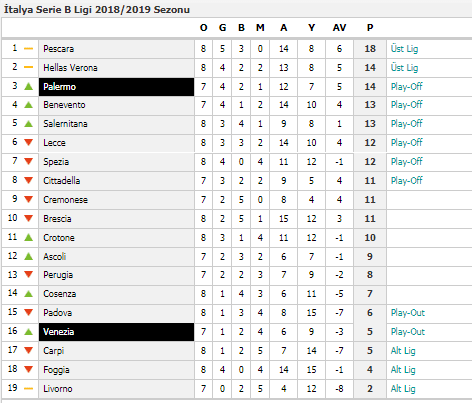Click the Play-Off label in Benevento row
The width and height of the screenshot is (472, 403).
[x=407, y=105]
